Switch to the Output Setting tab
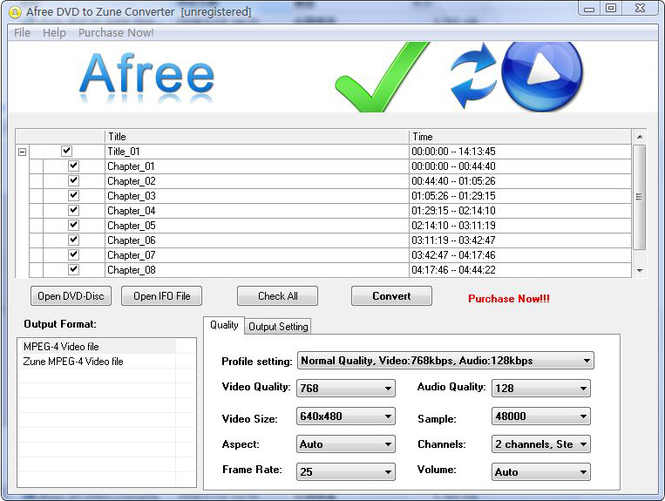This screenshot has height=501, width=665. (278, 327)
